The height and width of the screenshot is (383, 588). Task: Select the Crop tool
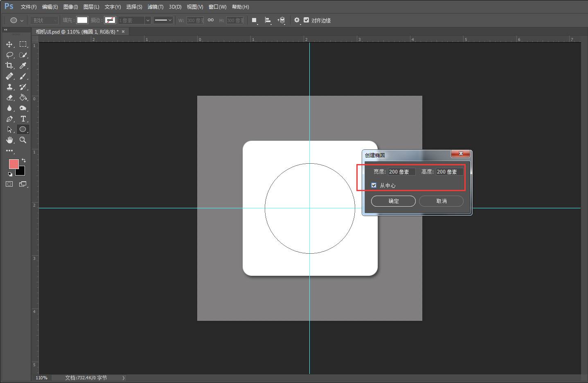coord(9,65)
